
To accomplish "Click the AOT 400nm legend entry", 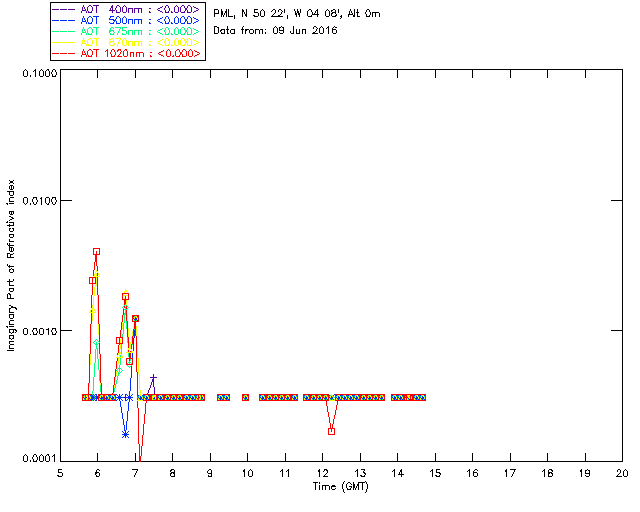I will [x=127, y=9].
